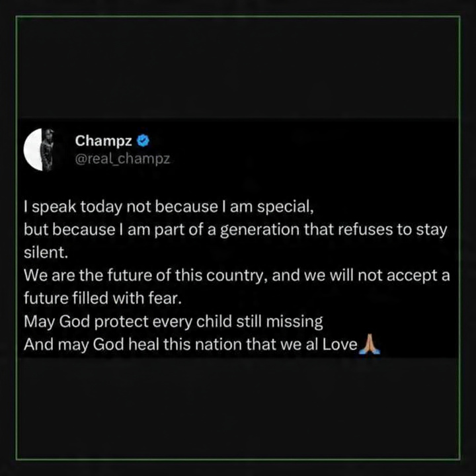Click the praying hands emoji

coord(370,344)
